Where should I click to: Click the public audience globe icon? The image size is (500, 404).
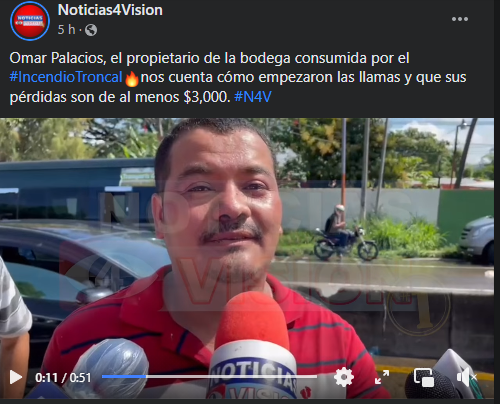click(x=91, y=30)
